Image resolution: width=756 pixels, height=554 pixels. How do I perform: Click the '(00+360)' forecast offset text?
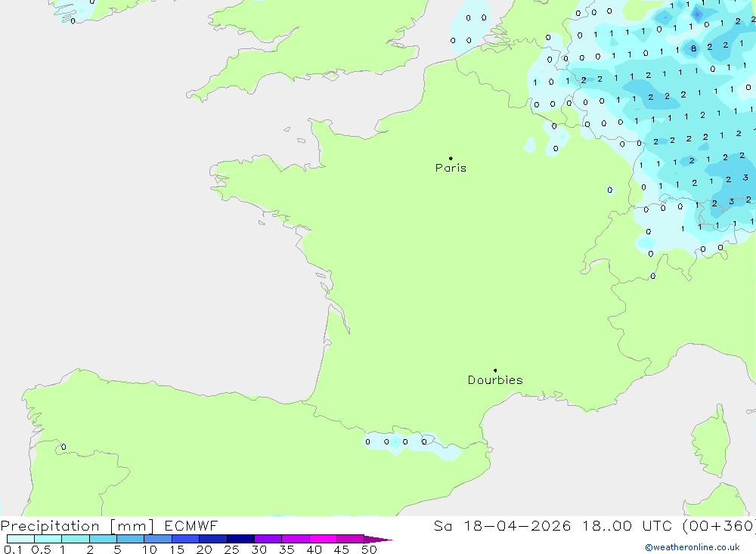pyautogui.click(x=720, y=526)
